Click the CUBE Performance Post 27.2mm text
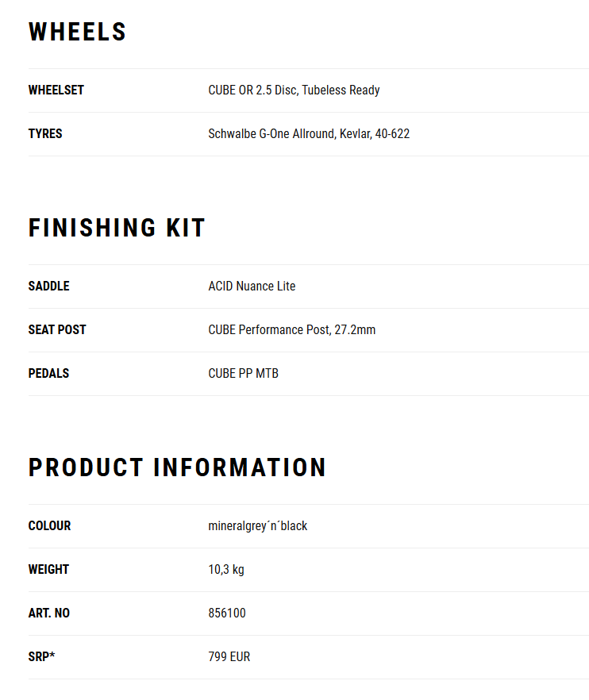Viewport: 589px width, 700px height. pos(292,330)
